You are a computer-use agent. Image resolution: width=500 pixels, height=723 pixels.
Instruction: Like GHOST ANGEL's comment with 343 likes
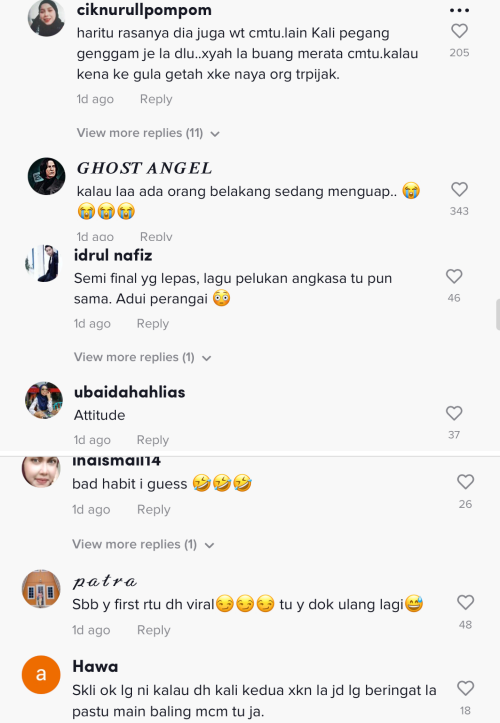[459, 190]
